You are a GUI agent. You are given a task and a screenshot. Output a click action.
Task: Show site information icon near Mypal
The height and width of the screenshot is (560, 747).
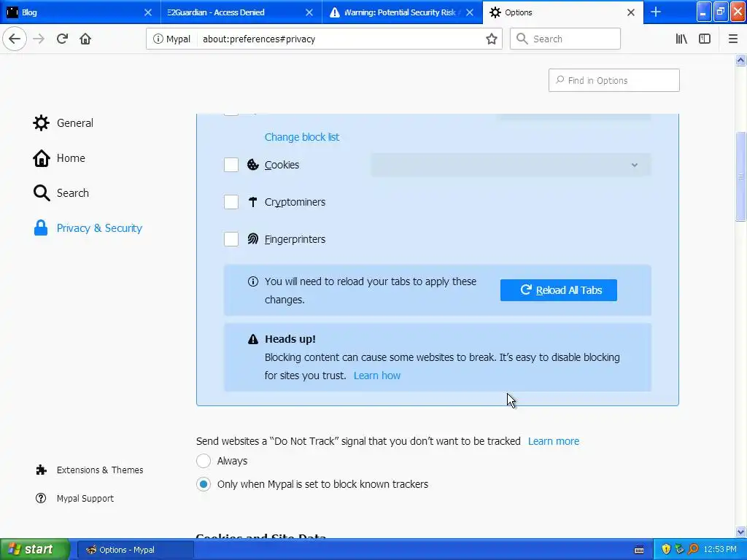tap(158, 39)
